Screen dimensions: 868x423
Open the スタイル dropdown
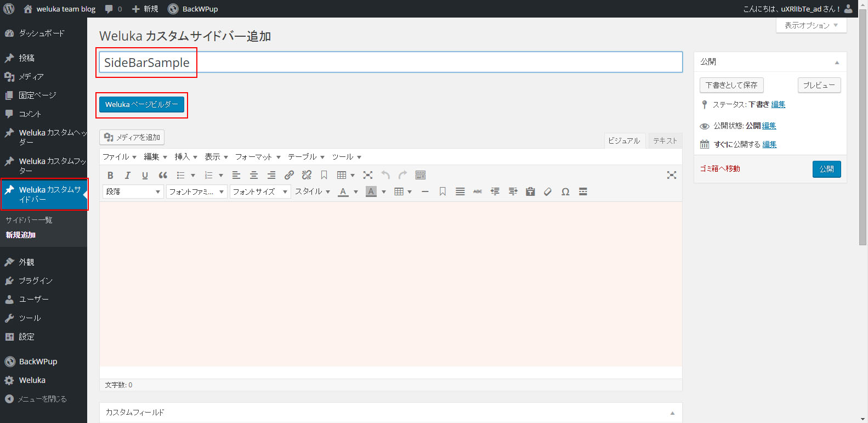pos(313,191)
